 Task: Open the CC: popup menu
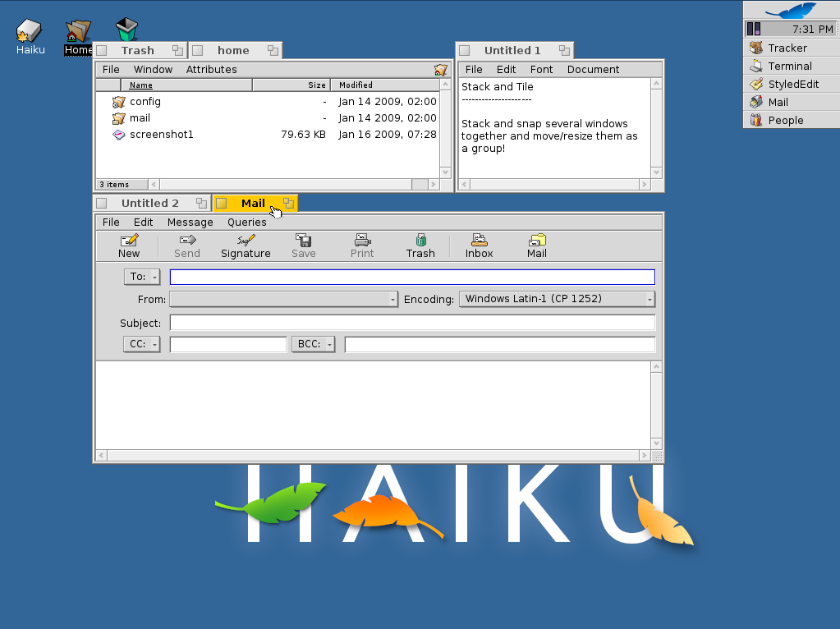(x=142, y=344)
